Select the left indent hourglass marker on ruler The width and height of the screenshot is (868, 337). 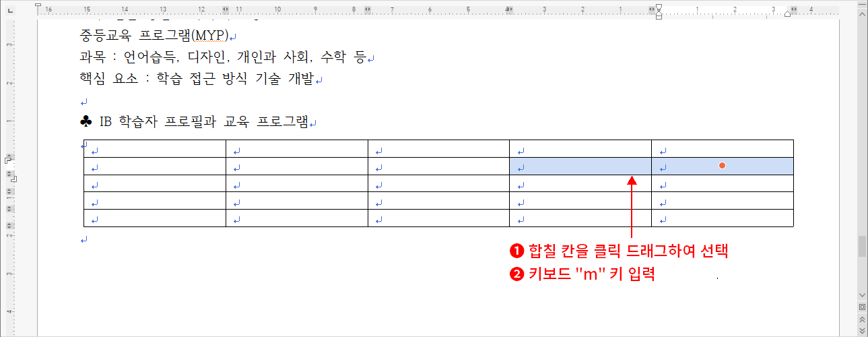click(x=659, y=10)
